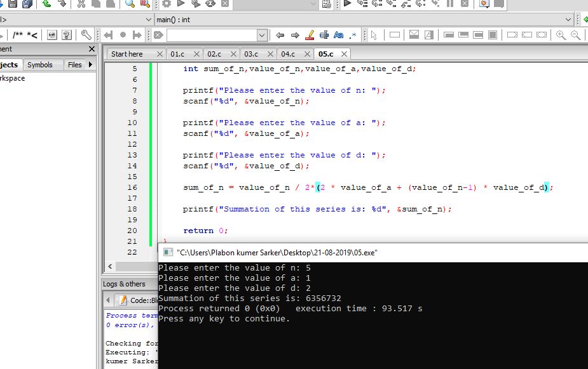This screenshot has width=588, height=369.
Task: Show more Management tabs with arrow
Action: (x=90, y=64)
